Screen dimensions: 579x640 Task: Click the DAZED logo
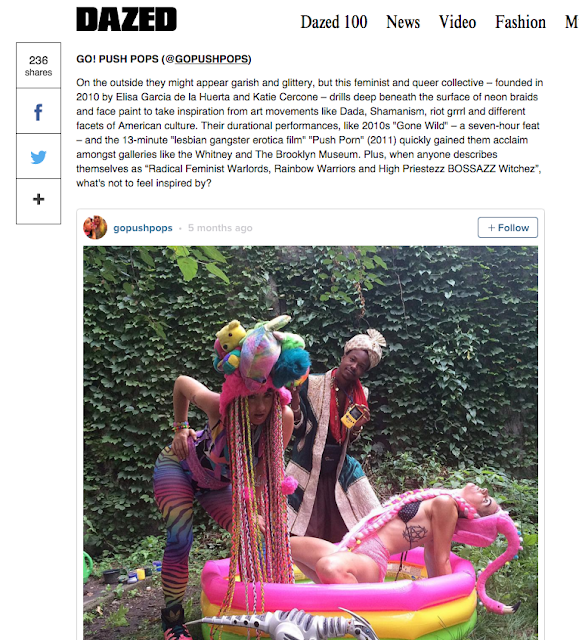click(x=126, y=19)
